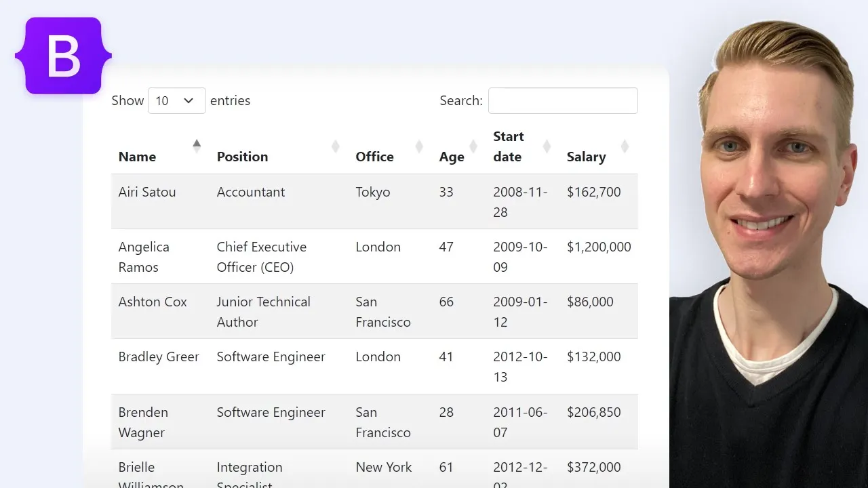The height and width of the screenshot is (488, 868).
Task: Sort by Salary column arrow icon
Action: click(625, 146)
